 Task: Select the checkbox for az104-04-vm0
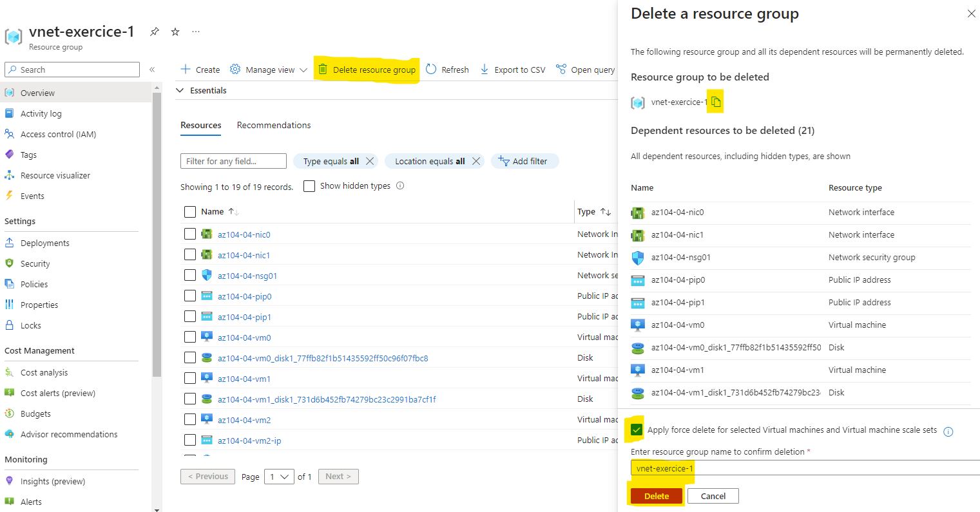pos(190,337)
